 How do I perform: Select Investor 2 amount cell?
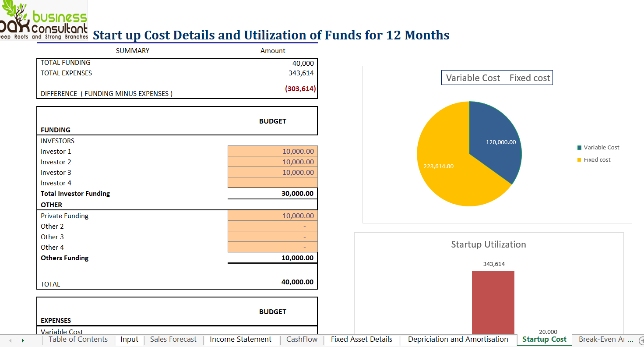coord(273,162)
